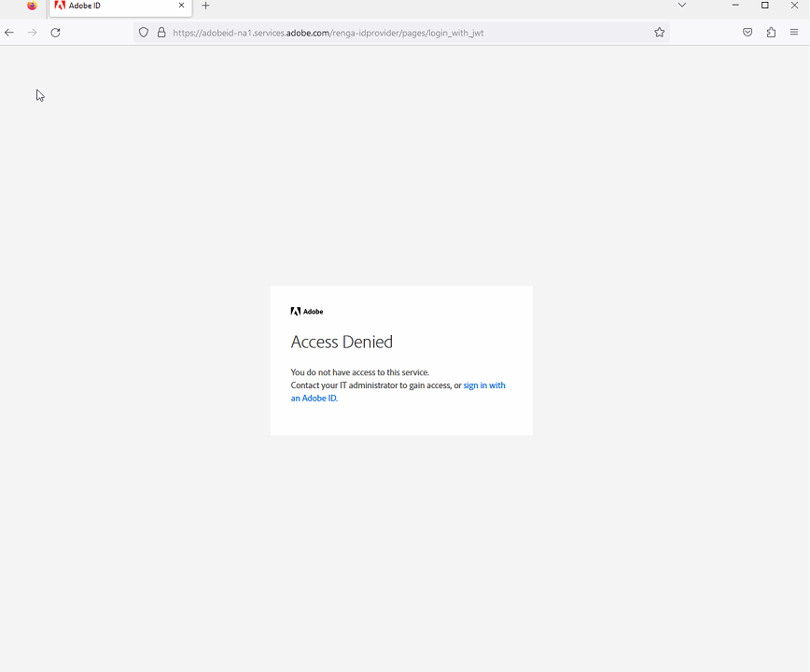
Task: Click the Adobe logo in the card
Action: point(307,312)
